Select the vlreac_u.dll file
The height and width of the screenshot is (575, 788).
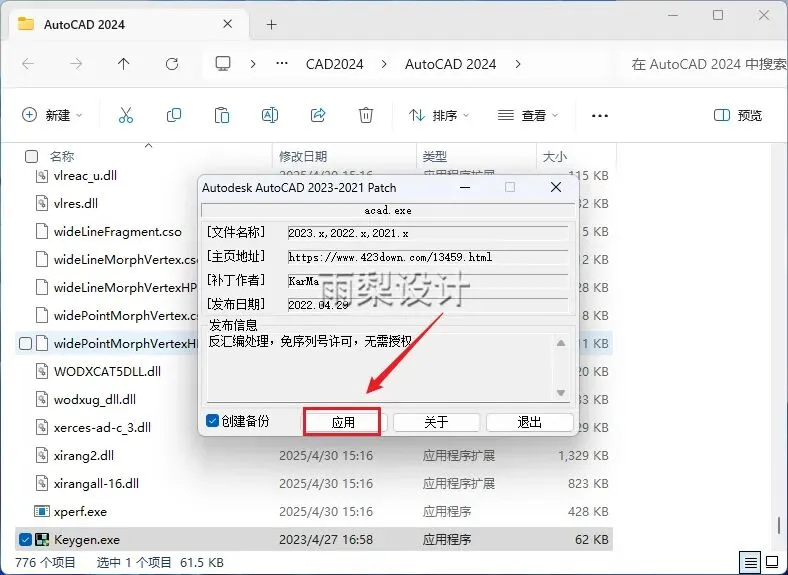85,175
